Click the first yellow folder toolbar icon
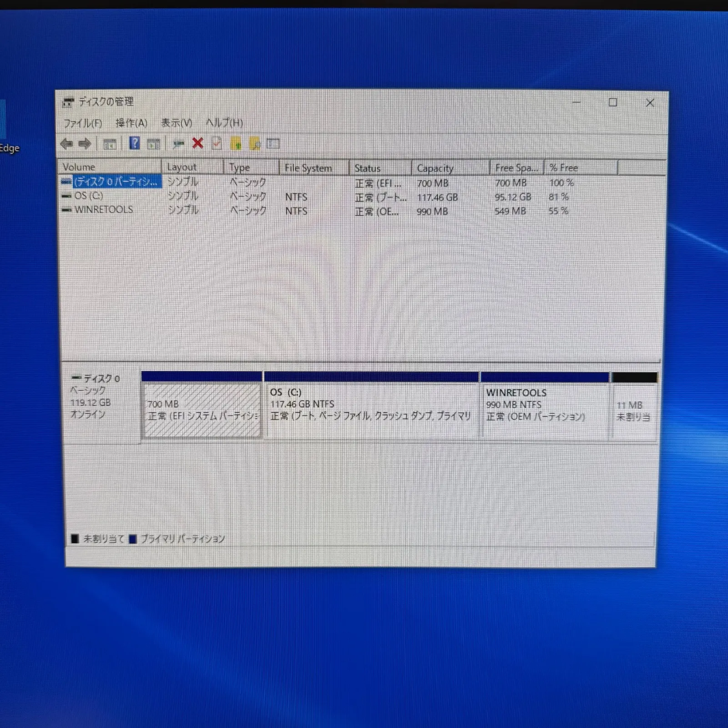This screenshot has width=728, height=728. (236, 144)
